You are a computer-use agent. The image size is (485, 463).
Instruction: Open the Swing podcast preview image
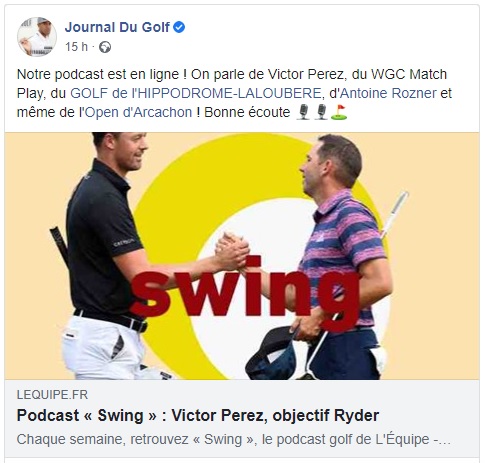point(242,256)
